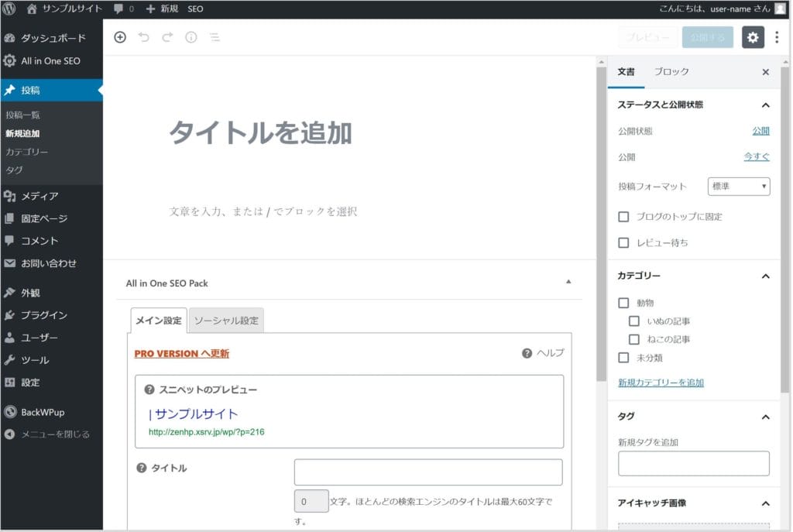Click the add block plus icon
The height and width of the screenshot is (532, 793).
(120, 37)
